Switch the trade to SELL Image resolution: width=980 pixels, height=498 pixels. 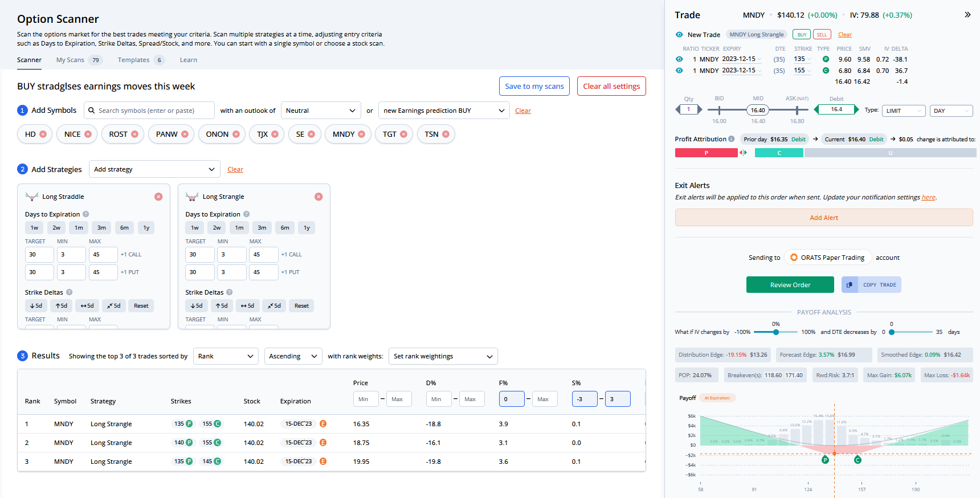pos(822,35)
